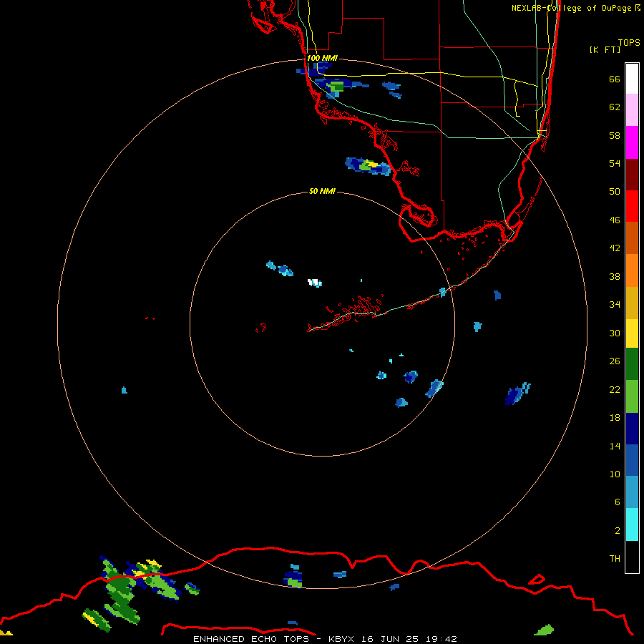Select the magenta legend swatch

coord(632,142)
